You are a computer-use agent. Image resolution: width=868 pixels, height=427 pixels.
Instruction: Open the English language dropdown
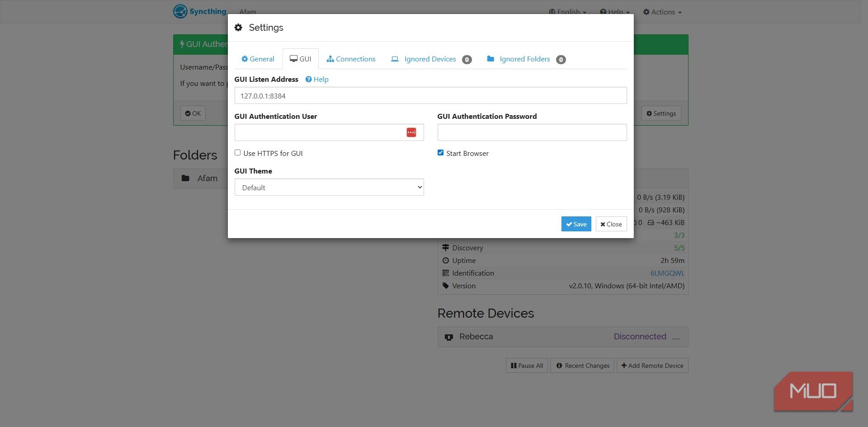point(567,12)
